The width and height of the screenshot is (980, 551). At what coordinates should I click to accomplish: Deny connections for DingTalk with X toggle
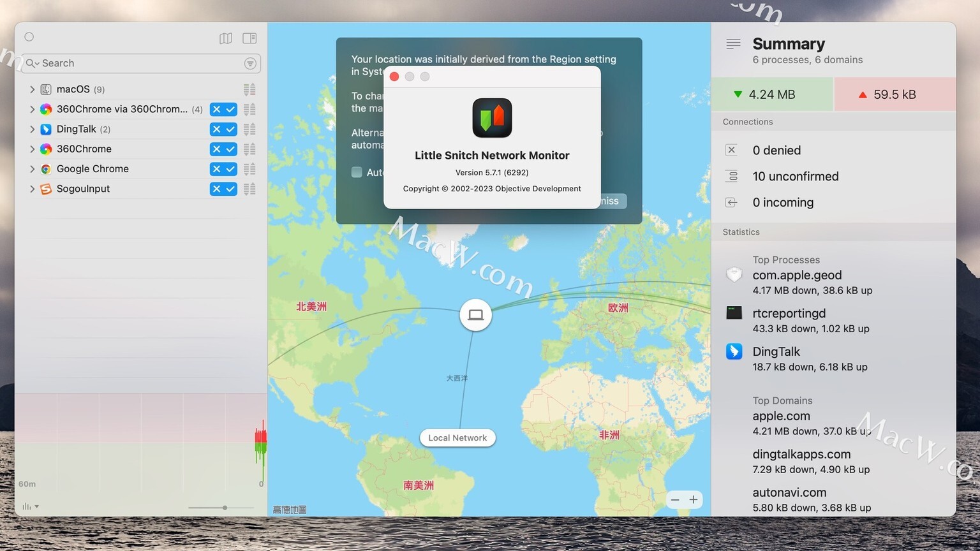click(216, 129)
